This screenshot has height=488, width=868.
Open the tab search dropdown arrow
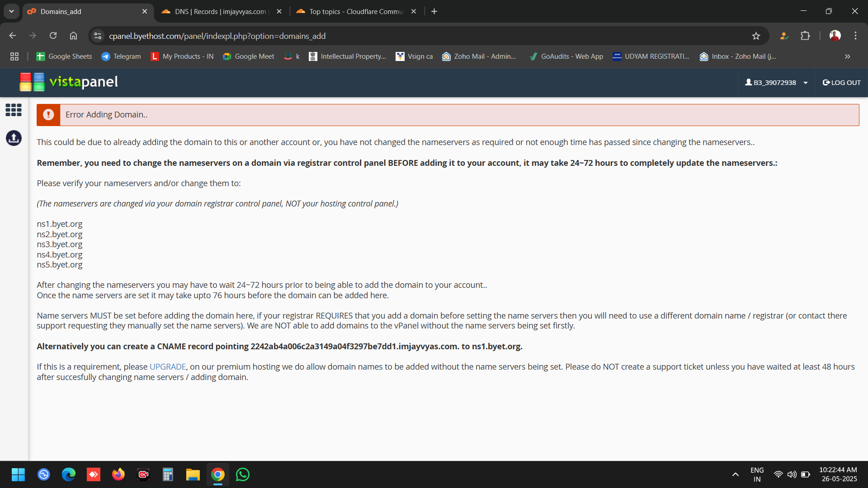[x=11, y=11]
